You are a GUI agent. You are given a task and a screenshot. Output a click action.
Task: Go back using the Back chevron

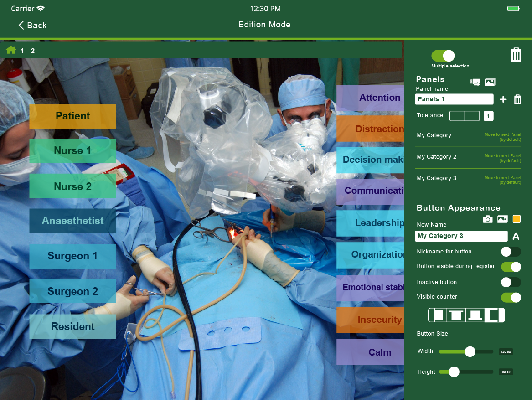pos(32,25)
